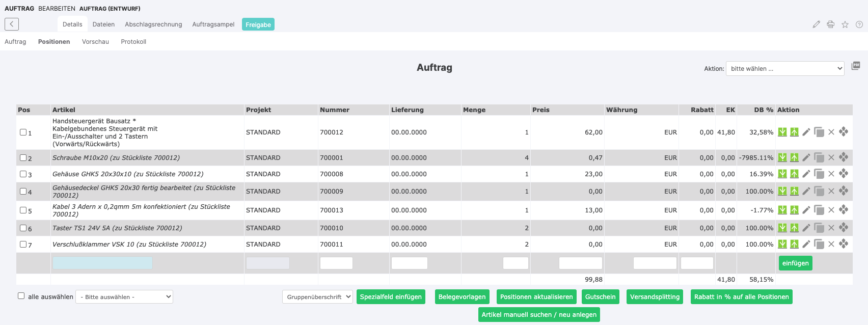This screenshot has height=325, width=868.
Task: Click move handle icon for Taster TS1 row
Action: coord(844,228)
